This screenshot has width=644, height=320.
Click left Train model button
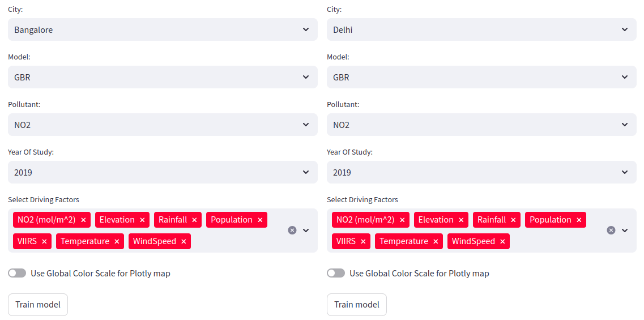[x=38, y=305]
